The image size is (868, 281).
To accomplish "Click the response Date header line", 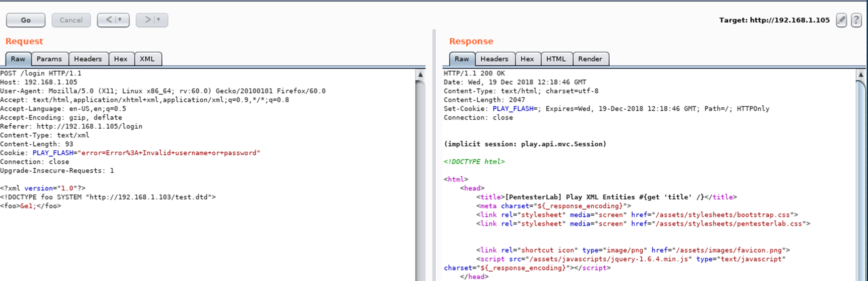I will point(515,82).
